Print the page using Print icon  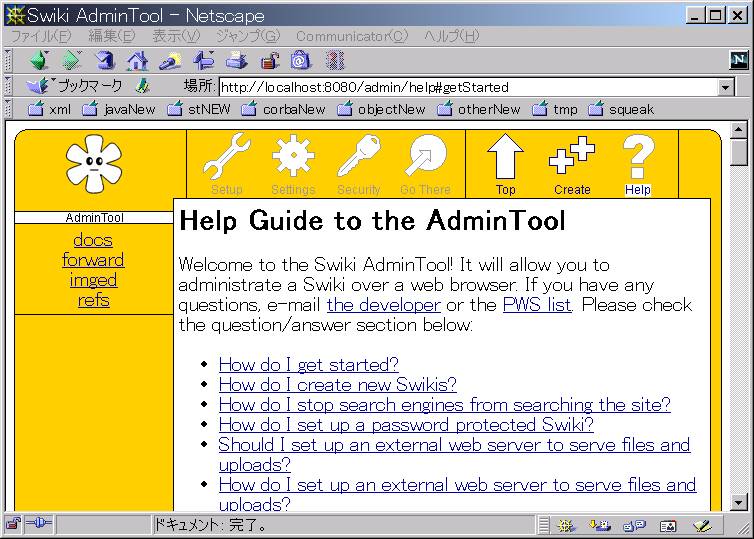(237, 61)
